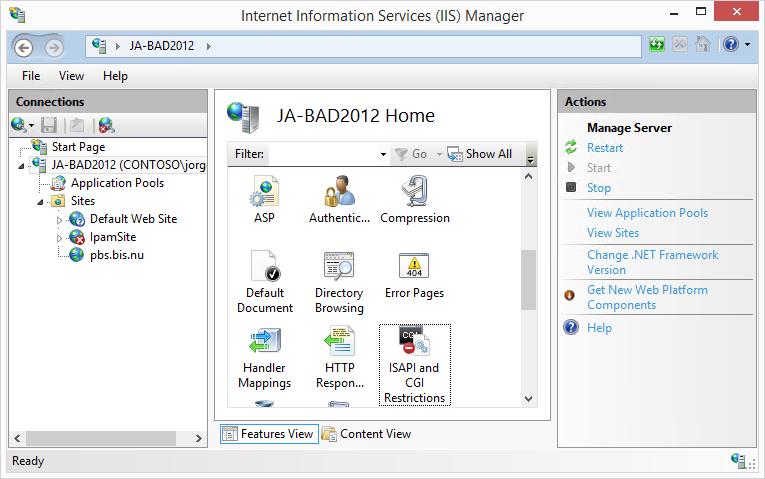Viewport: 765px width, 479px height.
Task: Open the Authentication feature icon
Action: coord(340,192)
